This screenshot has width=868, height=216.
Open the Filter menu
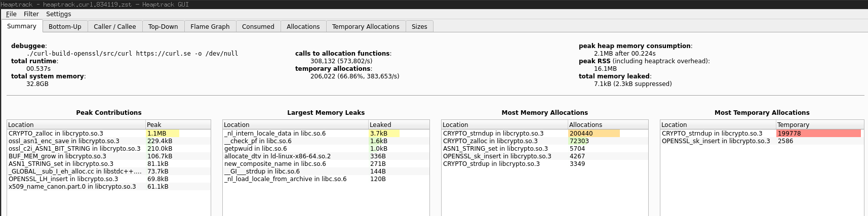coord(31,14)
